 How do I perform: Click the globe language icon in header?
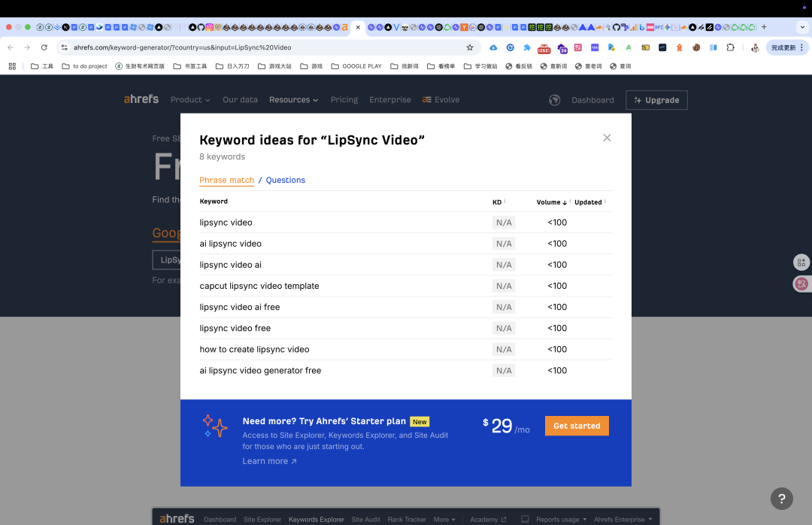pos(555,100)
